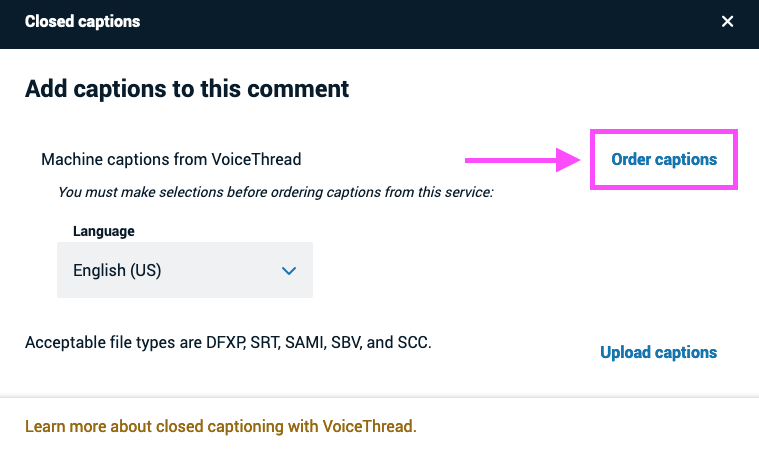Select the English (US) language value
This screenshot has height=449, width=759.
pos(117,270)
